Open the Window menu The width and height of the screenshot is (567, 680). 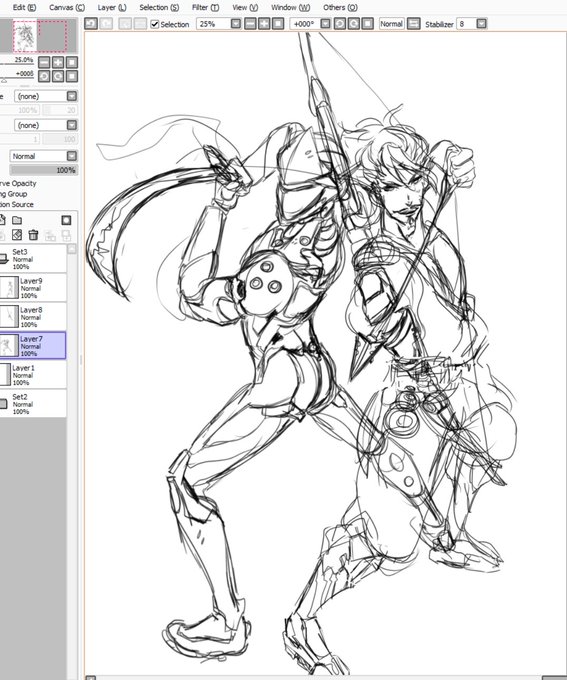click(x=291, y=7)
